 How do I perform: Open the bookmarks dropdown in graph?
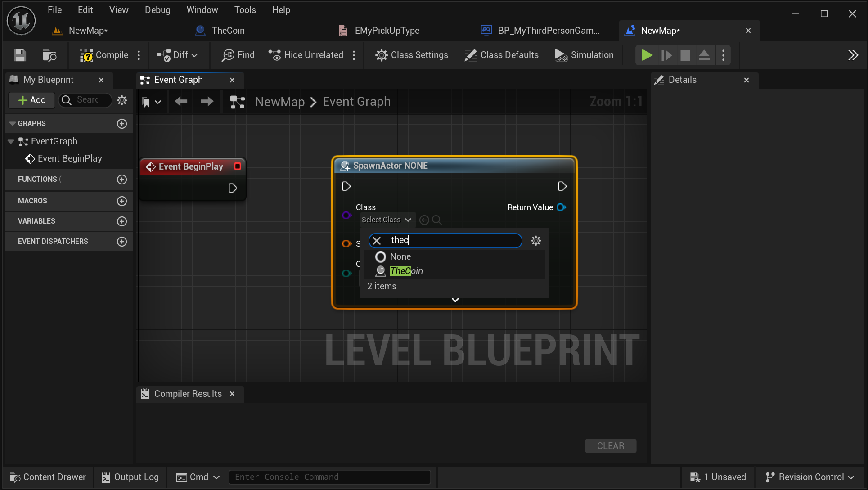pos(151,102)
